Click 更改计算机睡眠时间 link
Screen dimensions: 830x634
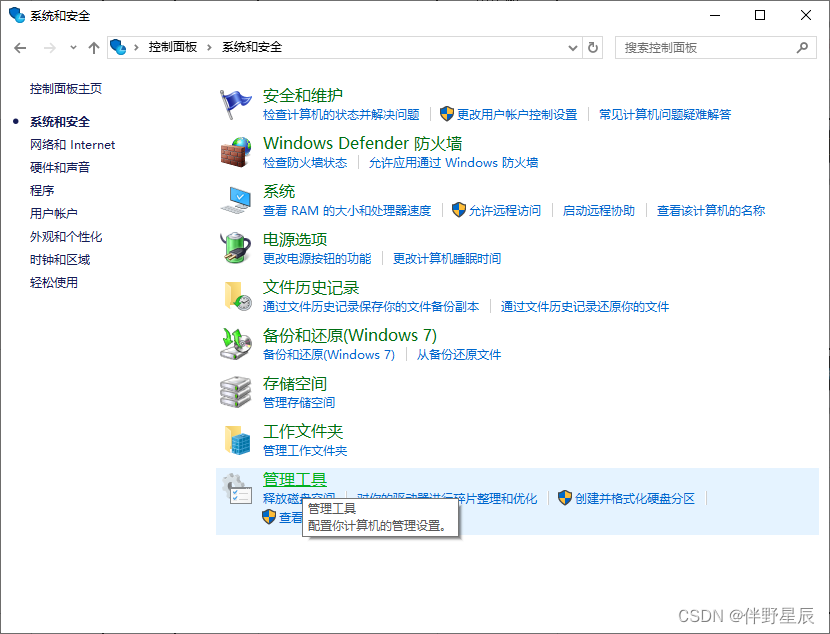(x=447, y=258)
